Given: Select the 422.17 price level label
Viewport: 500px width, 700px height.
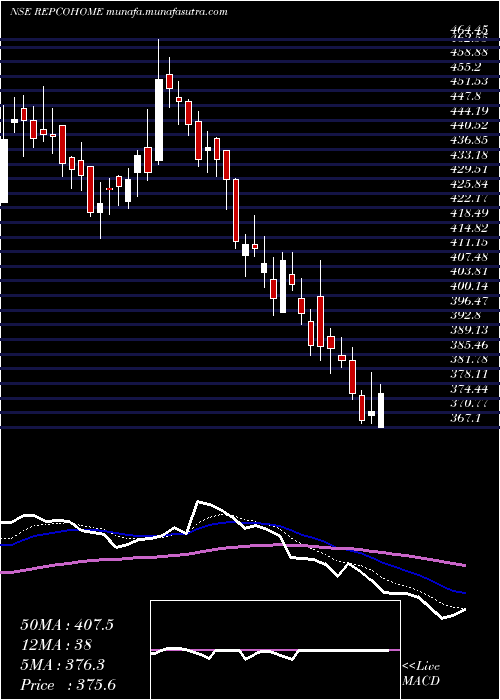Looking at the screenshot, I should click(x=469, y=198).
